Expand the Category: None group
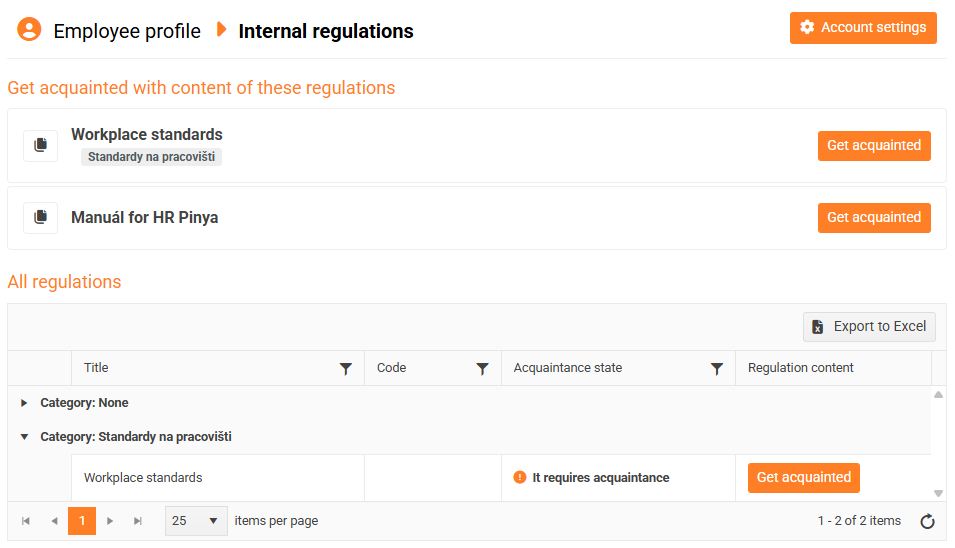This screenshot has height=548, width=955. tap(25, 403)
